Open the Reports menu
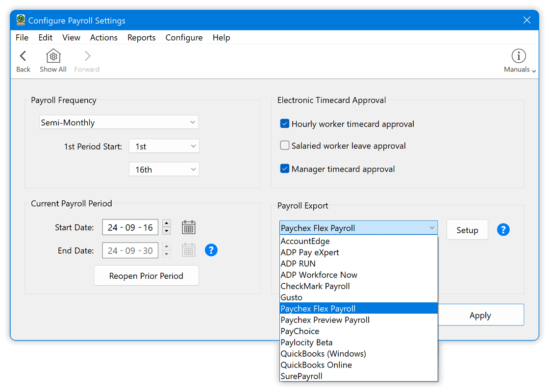 click(142, 37)
